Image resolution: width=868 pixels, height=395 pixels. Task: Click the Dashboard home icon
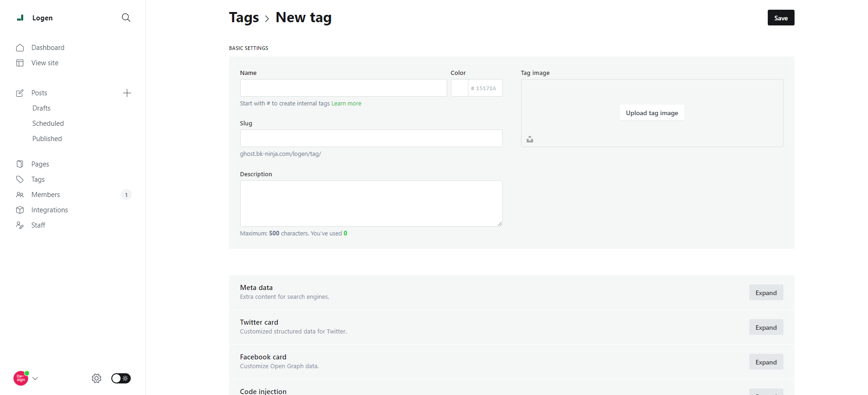tap(20, 48)
